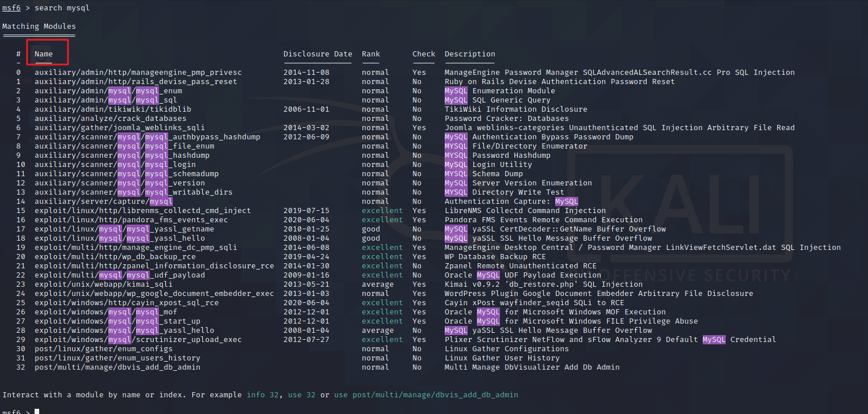Screen dimensions: 868x414
Task: Click the 'Matching Modules' heading
Action: (39, 26)
